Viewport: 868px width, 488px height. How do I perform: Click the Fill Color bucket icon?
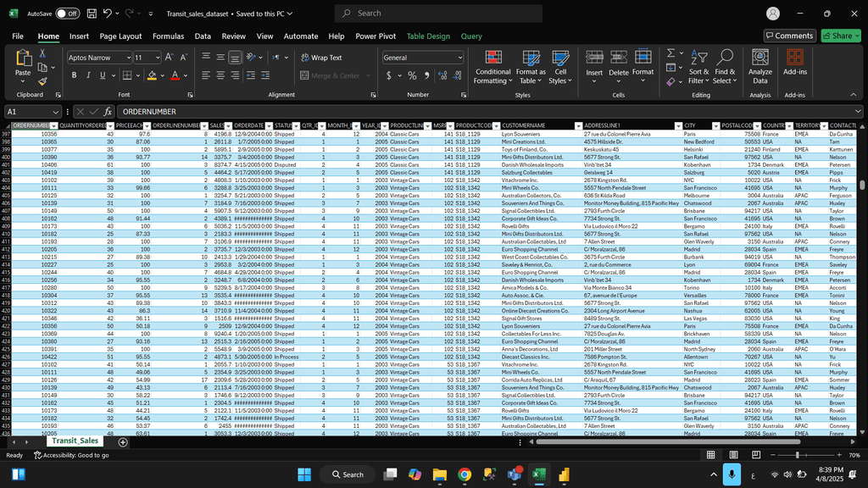tap(152, 75)
